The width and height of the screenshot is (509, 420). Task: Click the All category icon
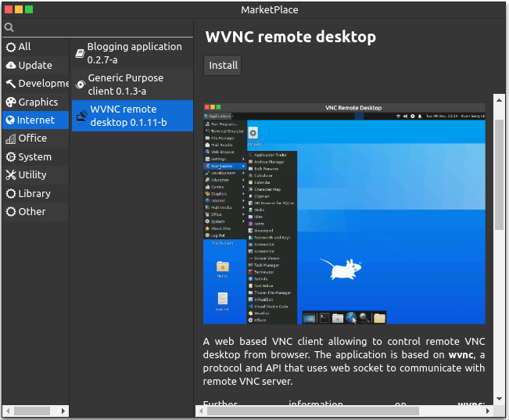tap(11, 47)
